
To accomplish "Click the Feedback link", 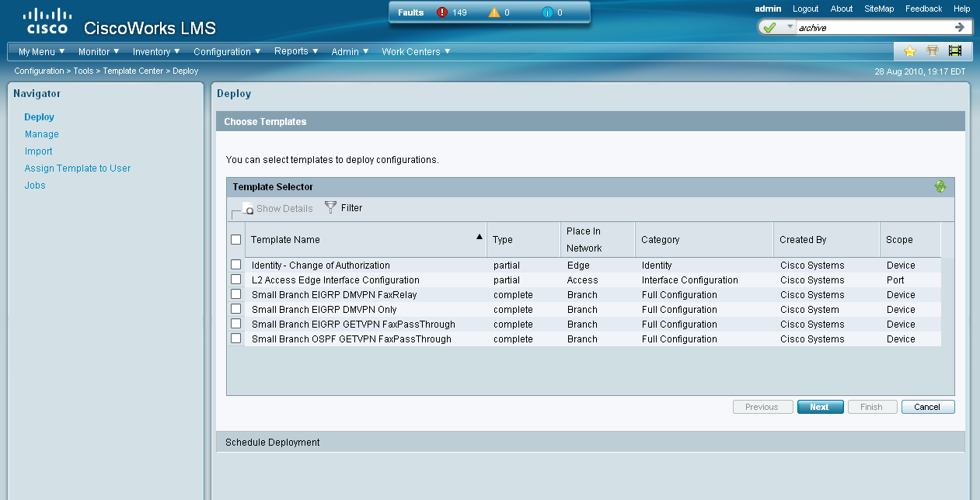I will click(x=924, y=9).
